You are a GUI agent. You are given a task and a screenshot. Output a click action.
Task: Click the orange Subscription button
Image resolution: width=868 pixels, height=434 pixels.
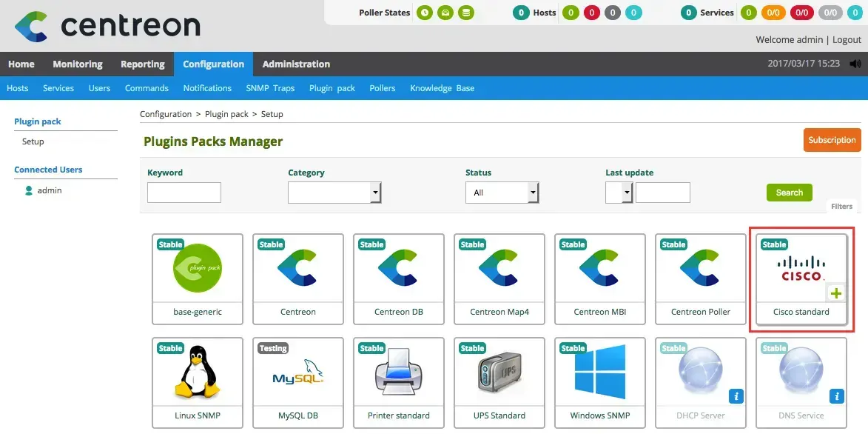[832, 140]
